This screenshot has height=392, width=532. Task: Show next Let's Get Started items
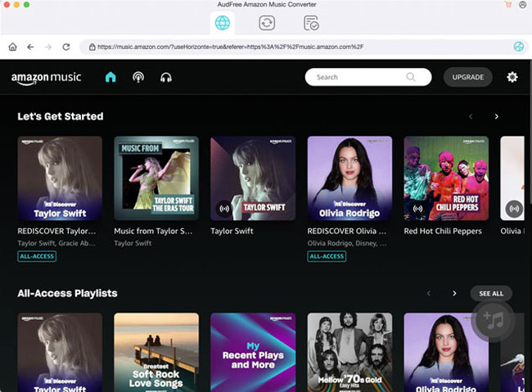pyautogui.click(x=496, y=116)
